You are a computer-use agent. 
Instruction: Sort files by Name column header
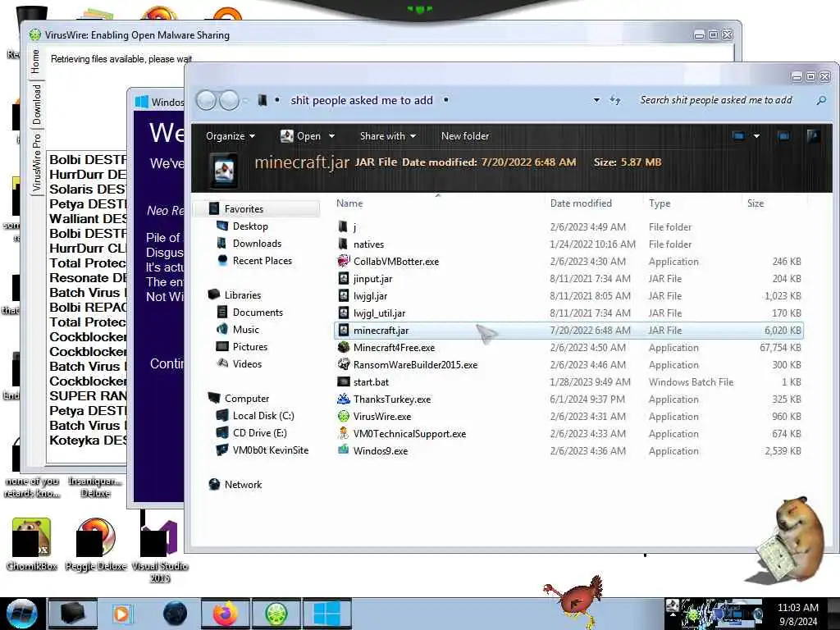click(x=349, y=203)
